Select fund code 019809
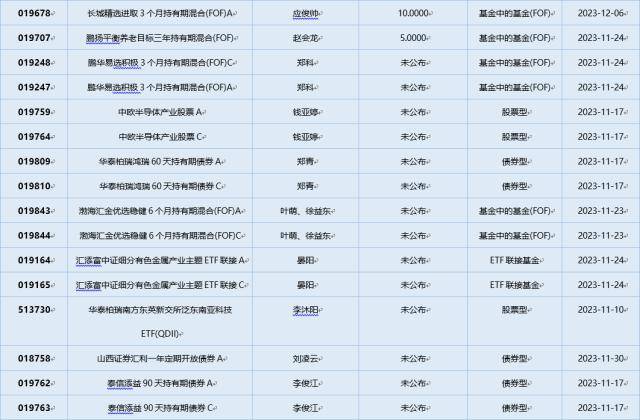The height and width of the screenshot is (420, 640). click(x=34, y=161)
